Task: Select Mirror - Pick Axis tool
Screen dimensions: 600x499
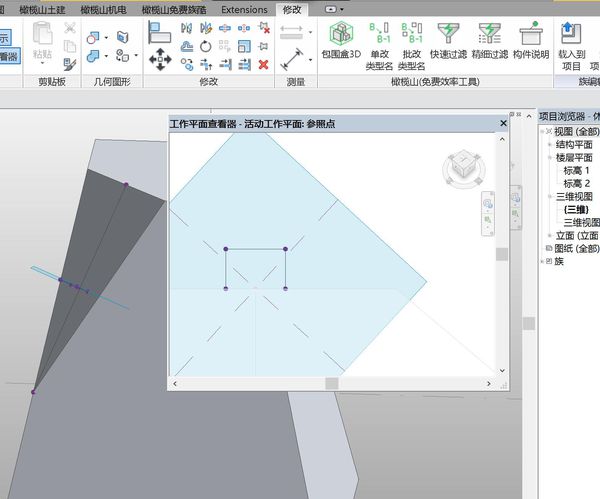Action: (x=186, y=28)
